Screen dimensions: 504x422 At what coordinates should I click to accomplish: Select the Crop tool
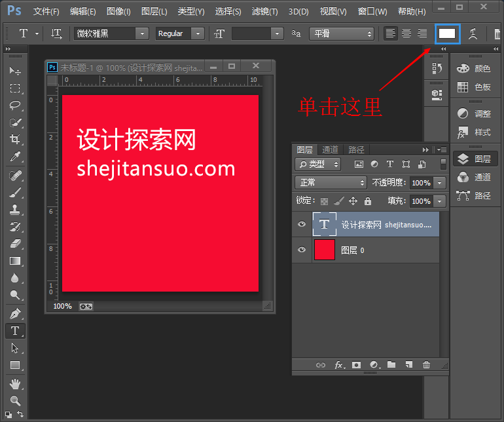pos(15,139)
